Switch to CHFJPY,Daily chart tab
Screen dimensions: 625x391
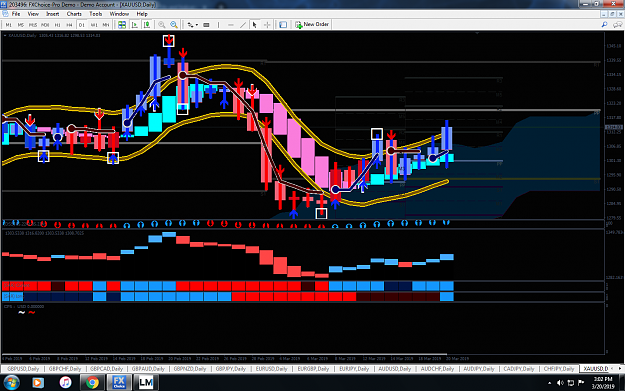tap(558, 369)
